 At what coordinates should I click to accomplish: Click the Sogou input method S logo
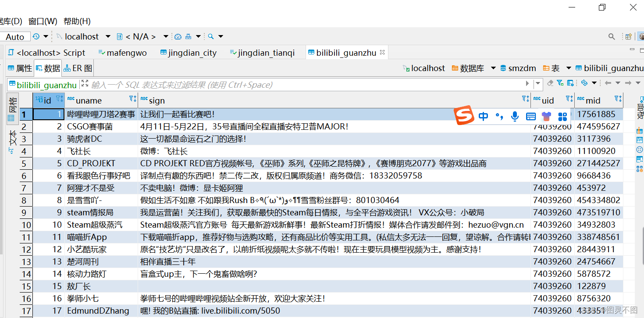coord(464,116)
